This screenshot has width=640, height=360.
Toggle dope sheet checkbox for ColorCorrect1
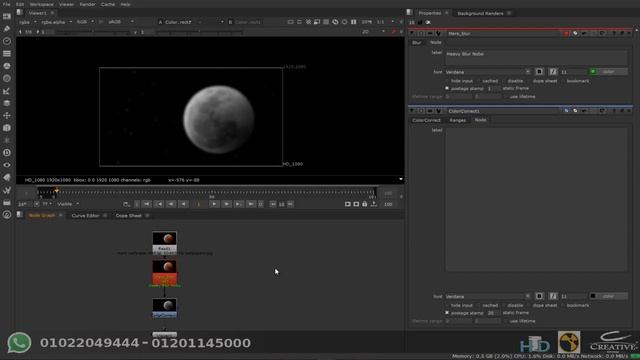tap(529, 305)
